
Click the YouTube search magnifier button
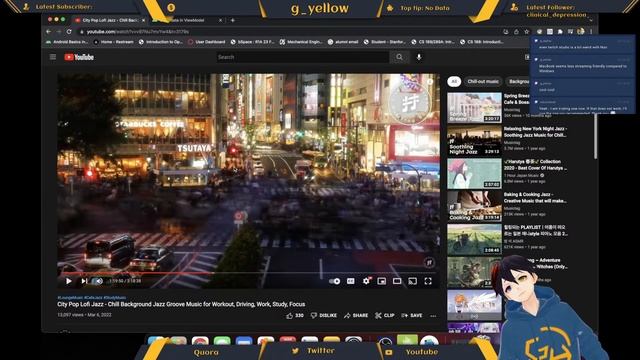point(399,57)
